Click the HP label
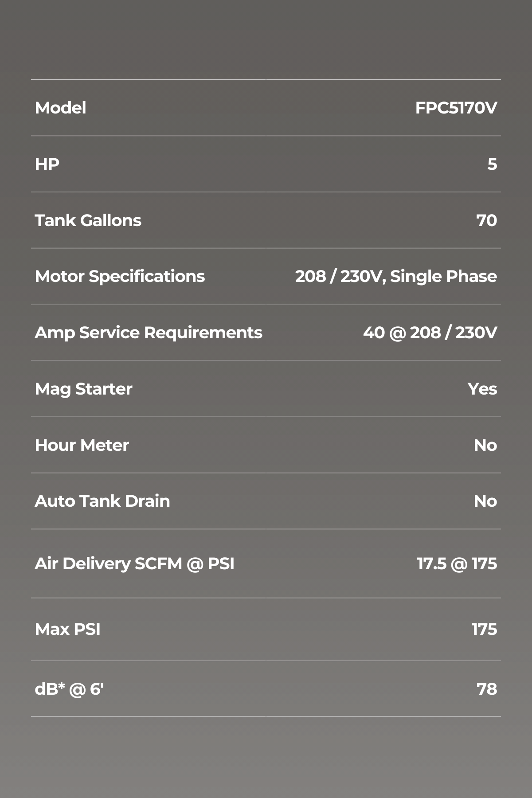 pos(47,164)
